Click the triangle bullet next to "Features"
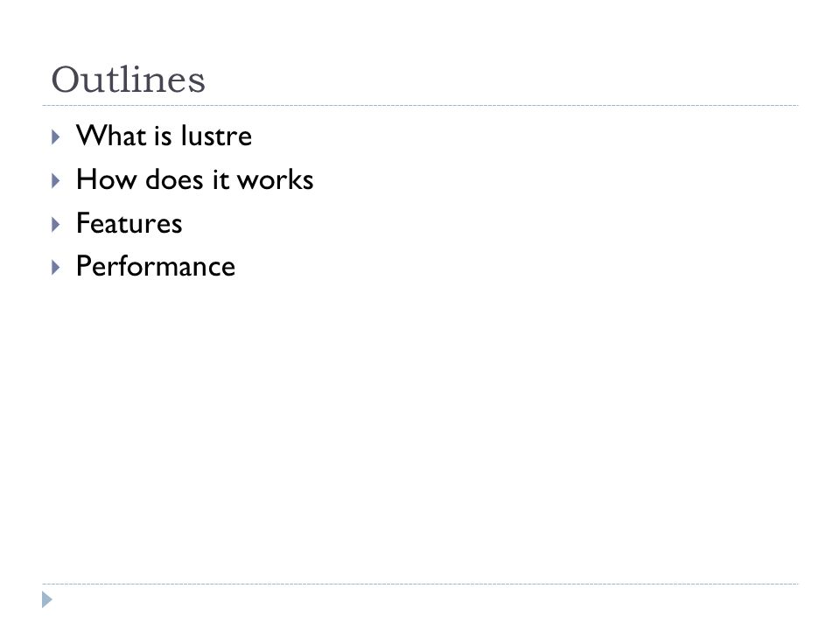Screen dimensions: 840x630 click(56, 224)
